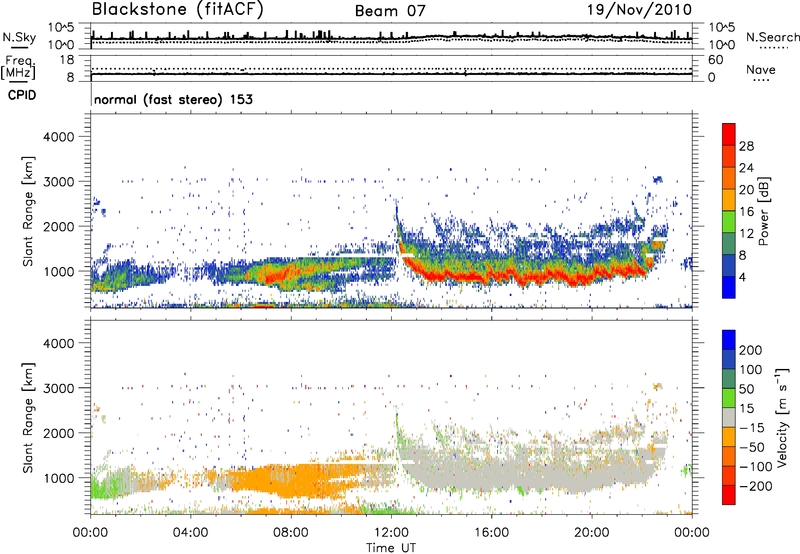Click the "1000" tick of the velocity panel
Image resolution: width=800 pixels, height=554 pixels.
click(58, 478)
